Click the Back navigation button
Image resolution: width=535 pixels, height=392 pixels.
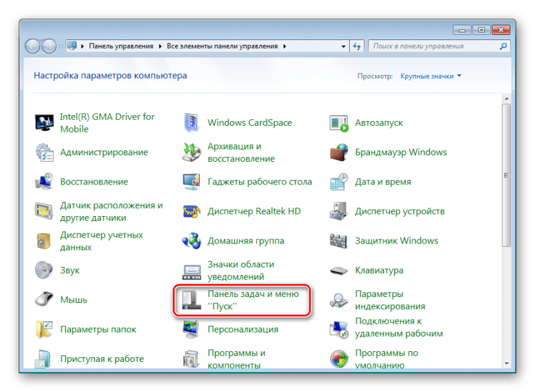[x=33, y=46]
